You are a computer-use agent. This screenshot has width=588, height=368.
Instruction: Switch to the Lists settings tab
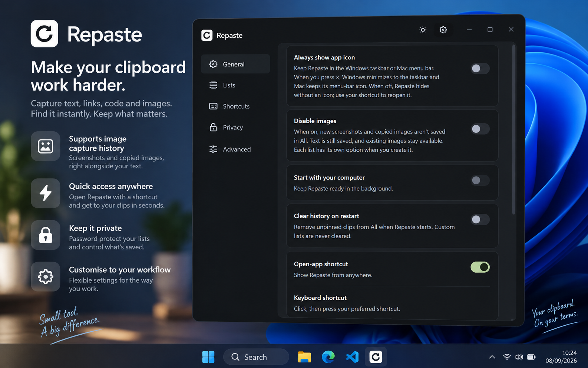point(235,85)
